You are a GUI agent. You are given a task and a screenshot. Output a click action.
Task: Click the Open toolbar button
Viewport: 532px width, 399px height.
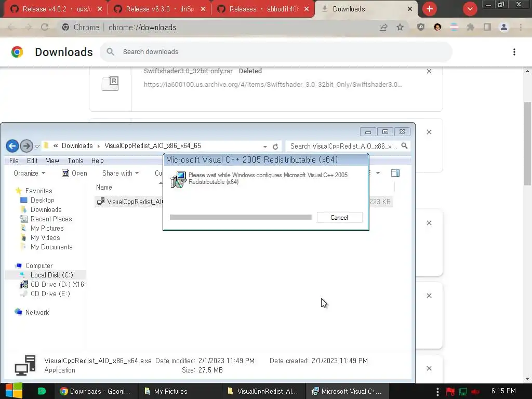[x=75, y=173]
